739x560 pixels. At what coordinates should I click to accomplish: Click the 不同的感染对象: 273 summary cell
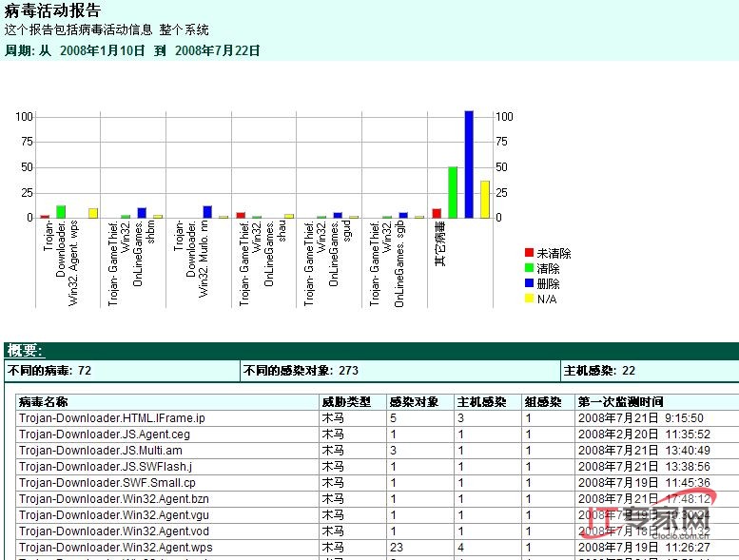[400, 371]
